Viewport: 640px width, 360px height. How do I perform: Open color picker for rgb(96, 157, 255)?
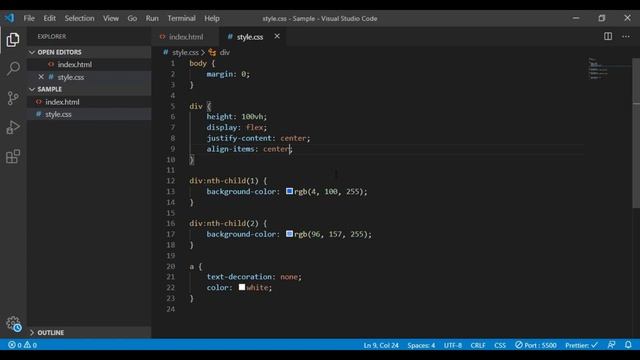[289, 234]
